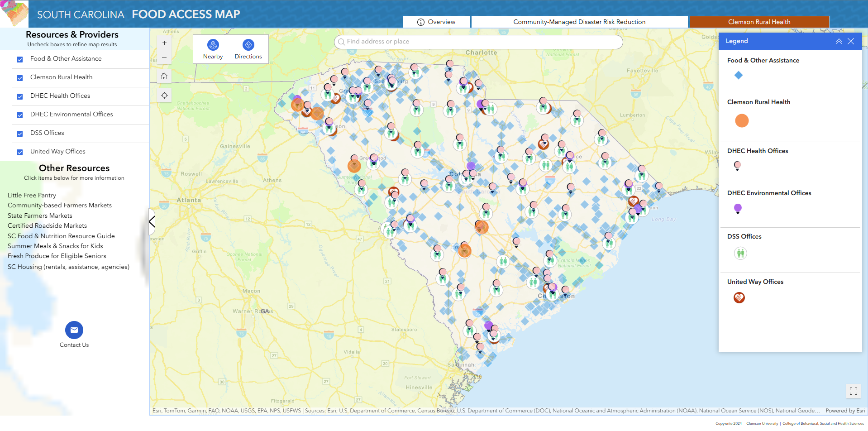The width and height of the screenshot is (868, 431).
Task: Toggle United Way Offices checkbox
Action: click(19, 152)
